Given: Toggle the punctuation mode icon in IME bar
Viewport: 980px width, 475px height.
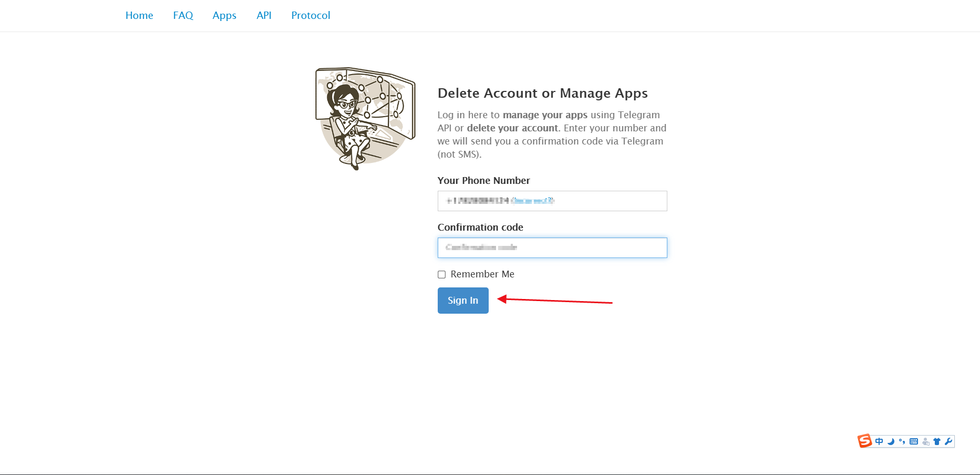Looking at the screenshot, I should point(902,441).
